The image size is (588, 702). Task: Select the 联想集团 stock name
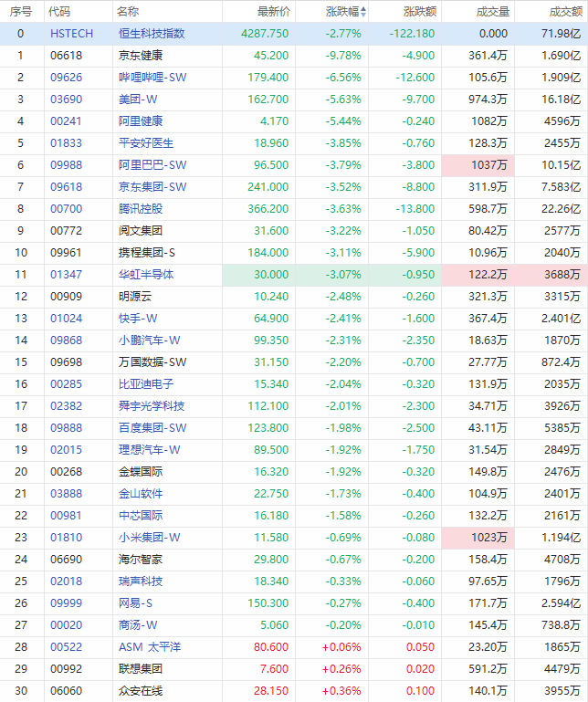pos(141,669)
